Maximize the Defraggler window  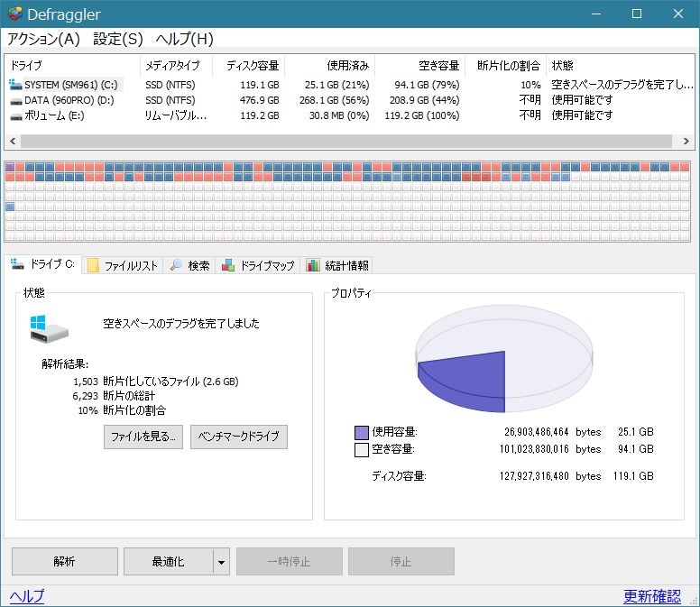(637, 14)
